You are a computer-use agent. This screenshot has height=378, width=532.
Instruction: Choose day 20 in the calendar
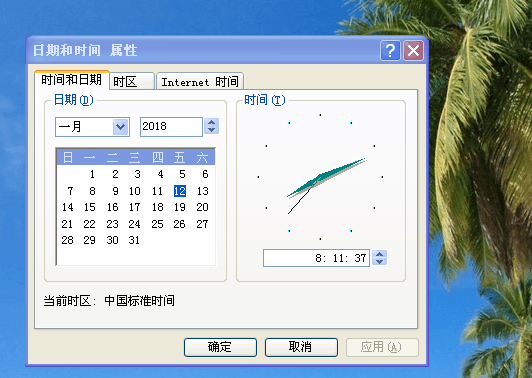[203, 207]
